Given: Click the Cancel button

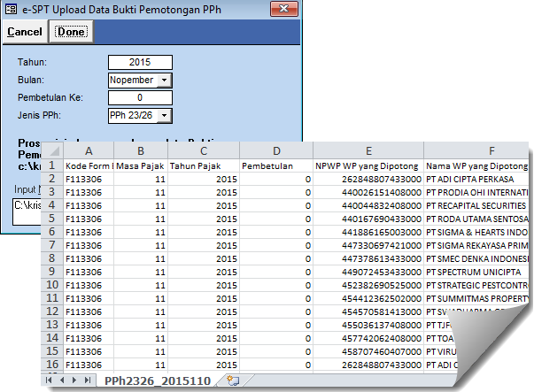Looking at the screenshot, I should click(x=25, y=32).
